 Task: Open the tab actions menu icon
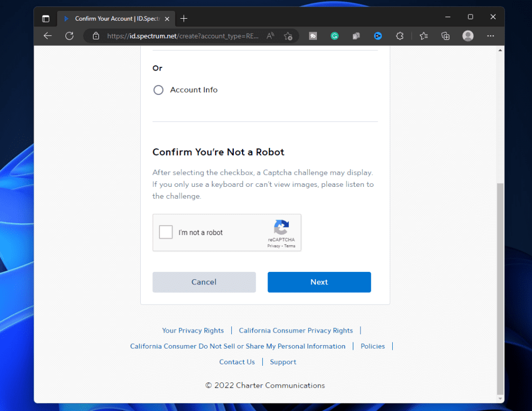pyautogui.click(x=46, y=18)
